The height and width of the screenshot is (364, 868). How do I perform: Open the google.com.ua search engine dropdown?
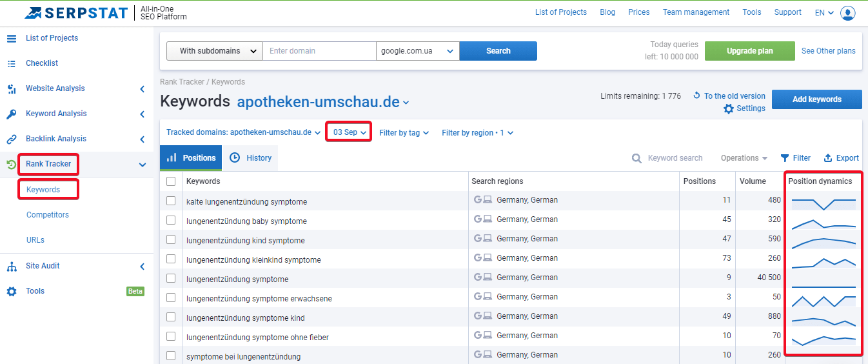coord(417,51)
